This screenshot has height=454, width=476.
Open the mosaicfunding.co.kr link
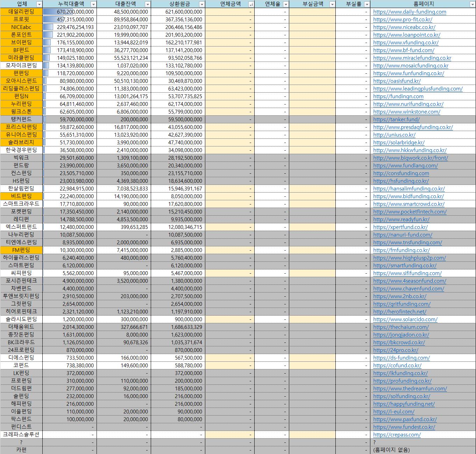click(411, 66)
